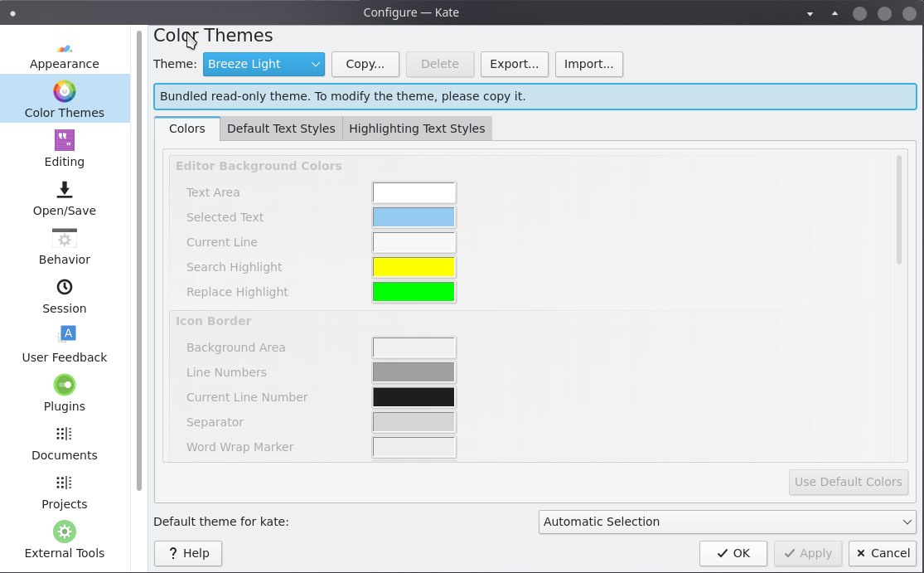The width and height of the screenshot is (924, 573).
Task: Cancel the configuration dialog
Action: (883, 553)
